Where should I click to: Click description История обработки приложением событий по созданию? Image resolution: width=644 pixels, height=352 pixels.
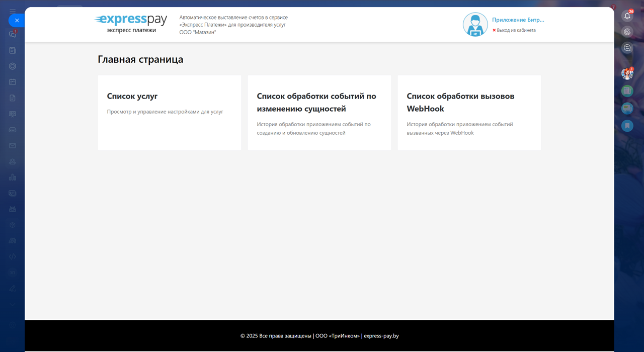pos(313,129)
